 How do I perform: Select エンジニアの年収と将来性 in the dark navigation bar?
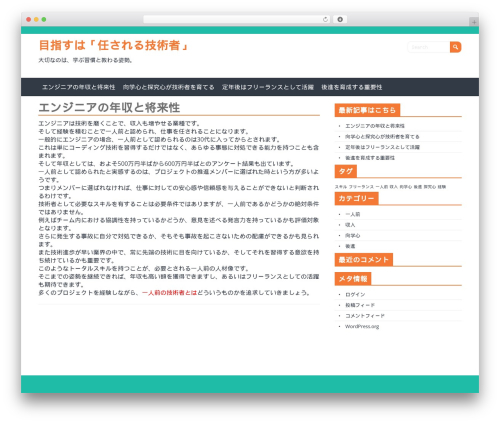click(x=79, y=87)
